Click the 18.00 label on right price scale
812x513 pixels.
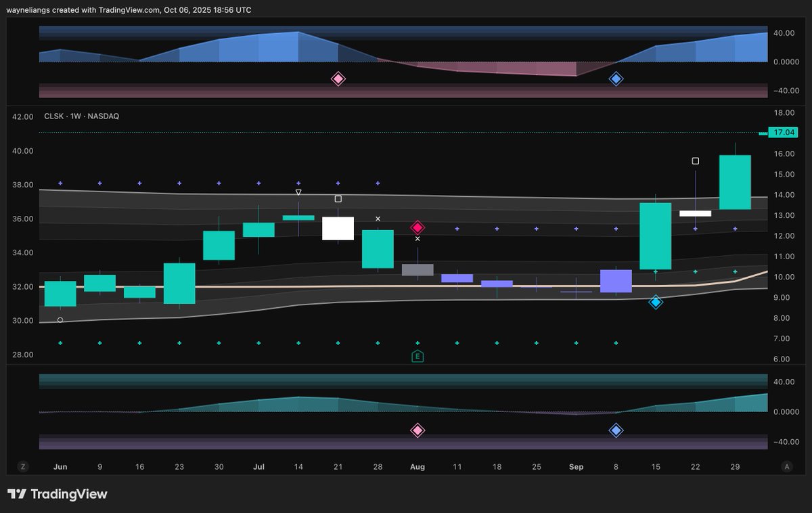coord(784,112)
